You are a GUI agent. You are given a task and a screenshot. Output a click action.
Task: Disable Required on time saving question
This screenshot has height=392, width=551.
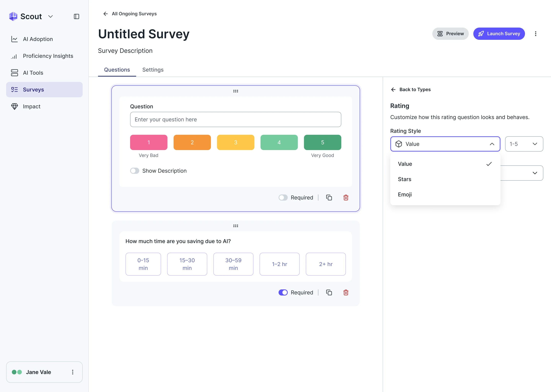pyautogui.click(x=283, y=292)
